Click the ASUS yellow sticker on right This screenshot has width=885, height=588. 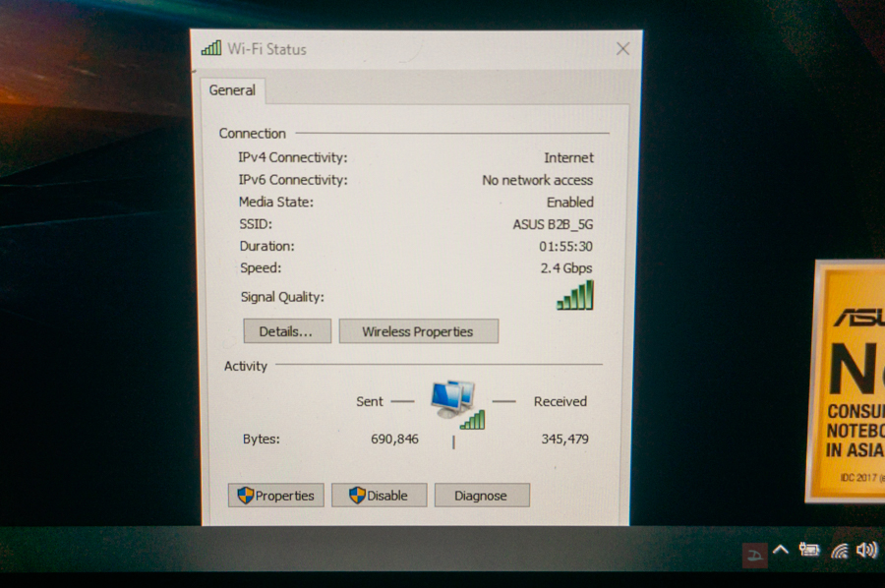point(850,382)
